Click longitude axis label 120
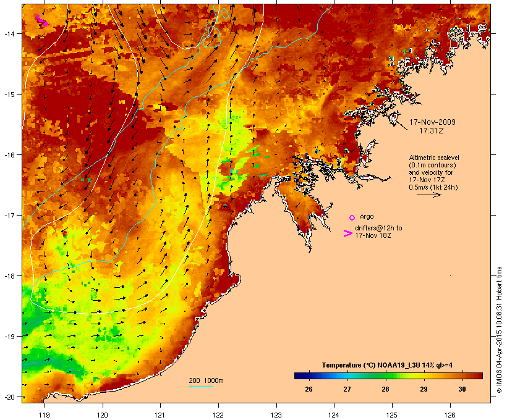 pos(103,415)
